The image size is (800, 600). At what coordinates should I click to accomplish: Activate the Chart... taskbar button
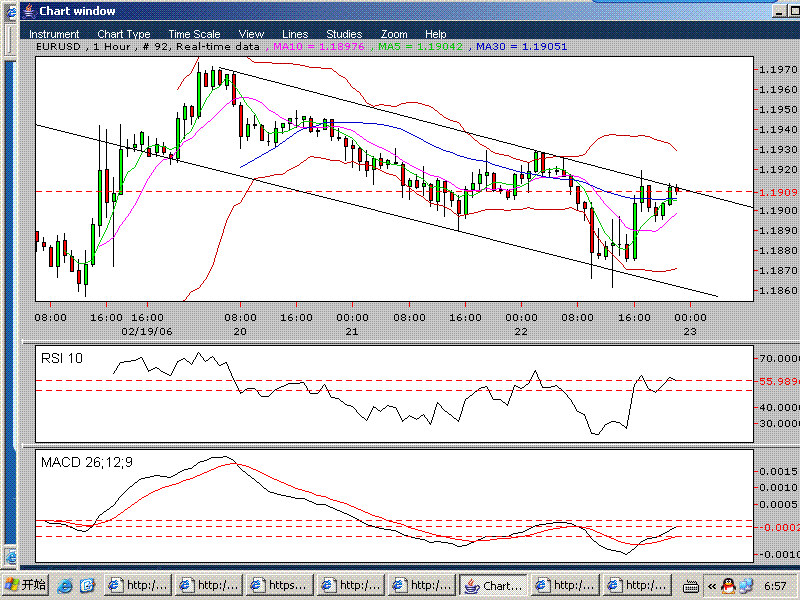(493, 585)
